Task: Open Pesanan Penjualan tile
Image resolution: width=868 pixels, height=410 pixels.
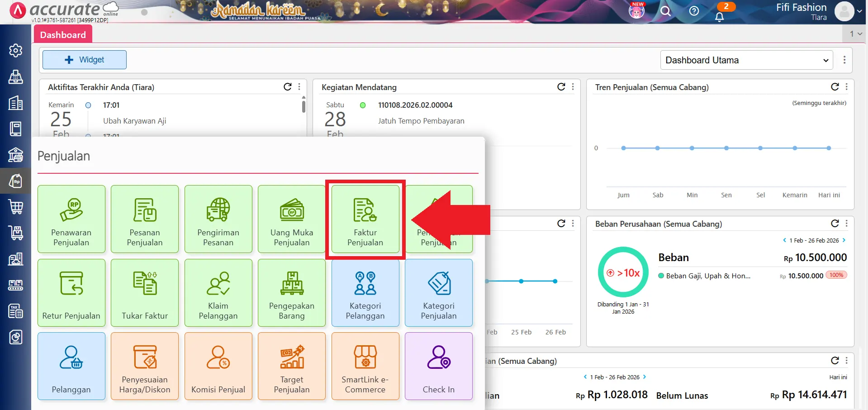Action: 145,219
